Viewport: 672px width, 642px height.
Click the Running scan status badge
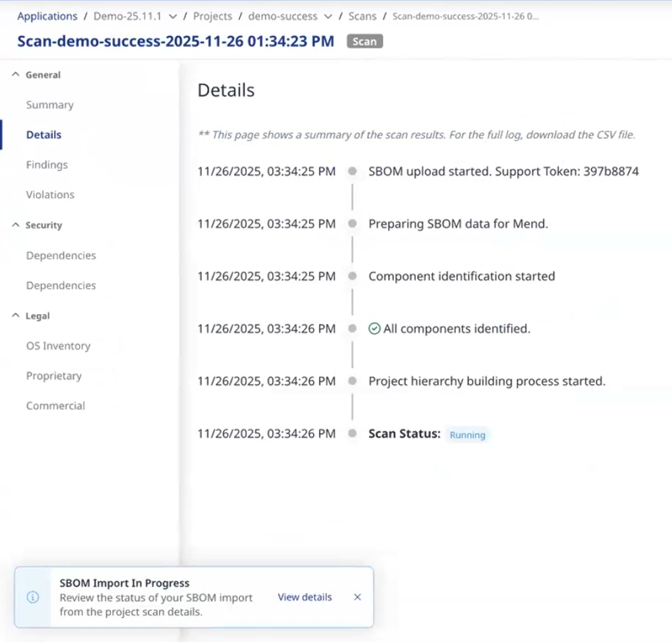467,435
